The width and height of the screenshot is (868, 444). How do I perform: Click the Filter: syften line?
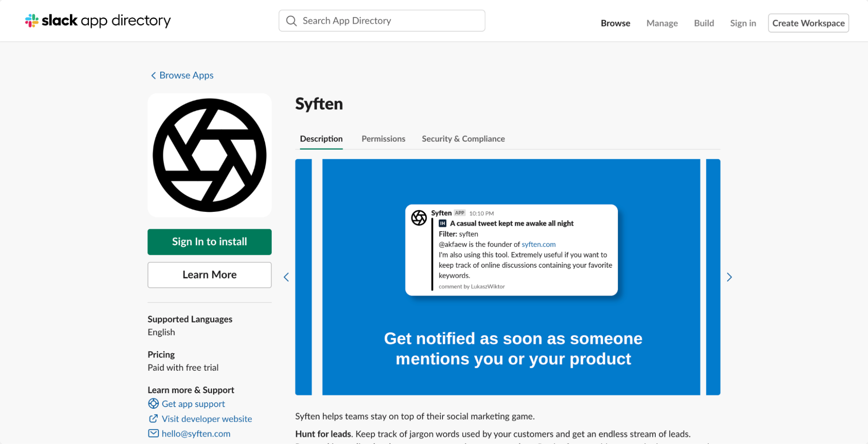coord(458,234)
